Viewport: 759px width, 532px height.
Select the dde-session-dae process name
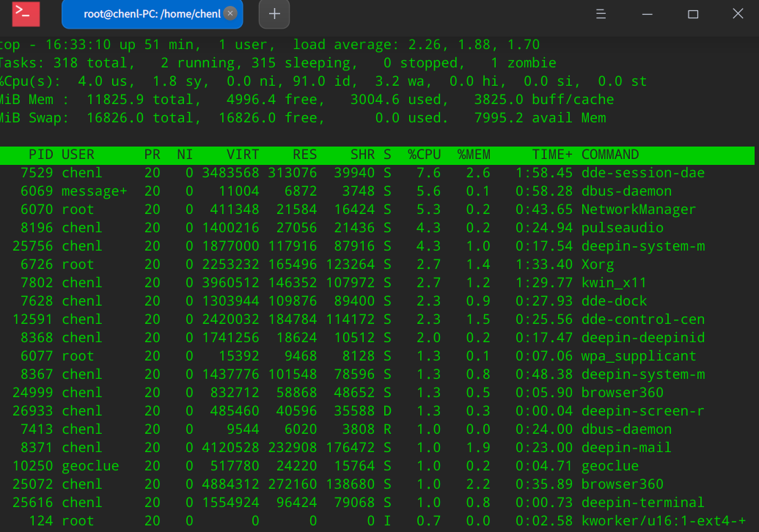[x=642, y=173]
